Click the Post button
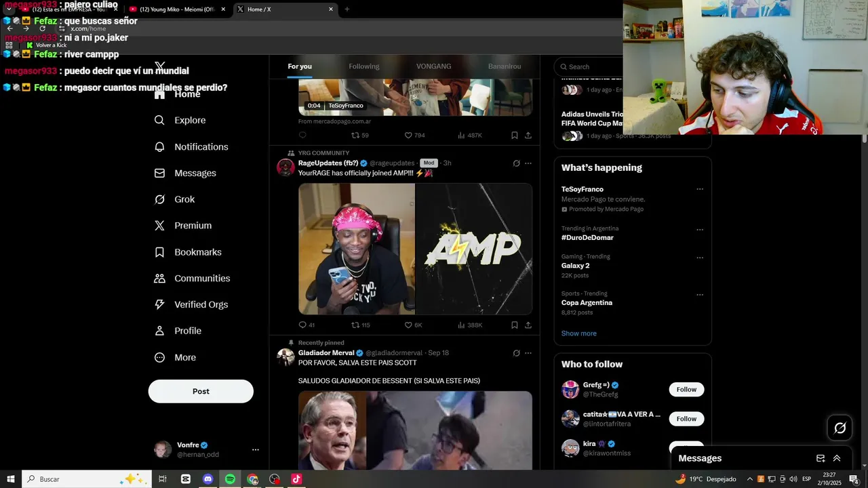868x488 pixels. coord(201,391)
